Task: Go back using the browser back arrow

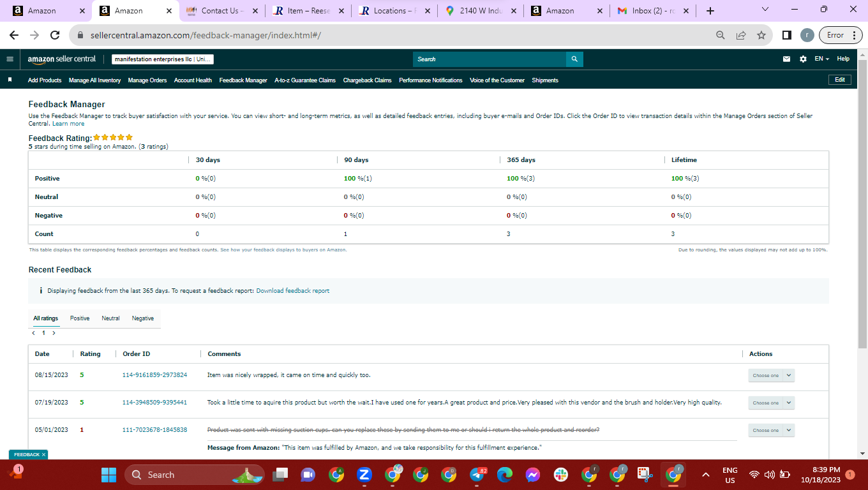Action: pyautogui.click(x=14, y=35)
